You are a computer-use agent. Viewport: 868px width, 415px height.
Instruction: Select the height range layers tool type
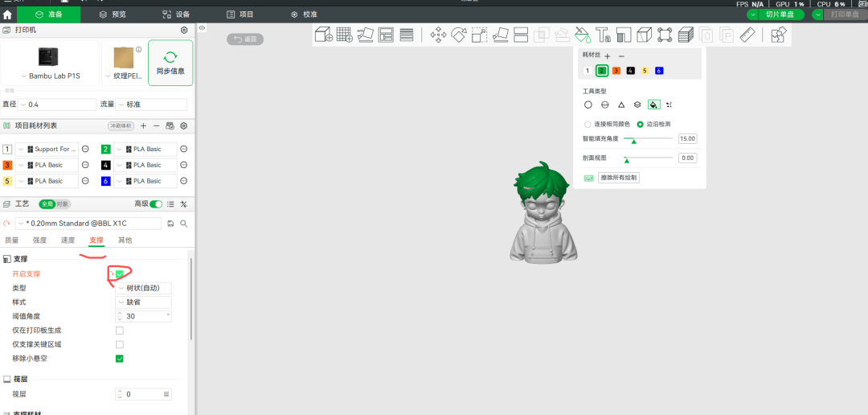click(637, 105)
